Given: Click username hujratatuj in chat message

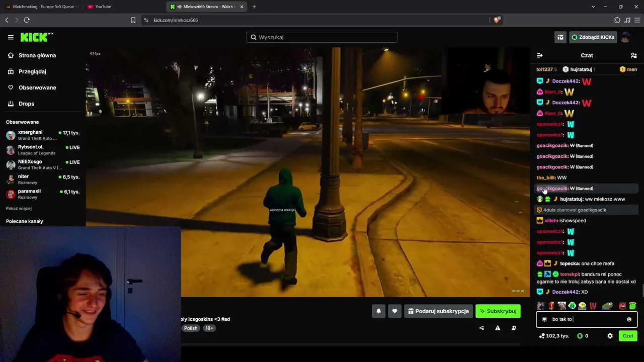Looking at the screenshot, I should 571,199.
